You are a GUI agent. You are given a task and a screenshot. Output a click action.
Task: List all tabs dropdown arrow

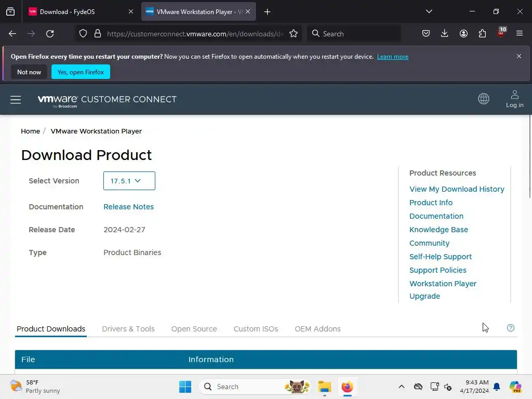[x=429, y=11]
